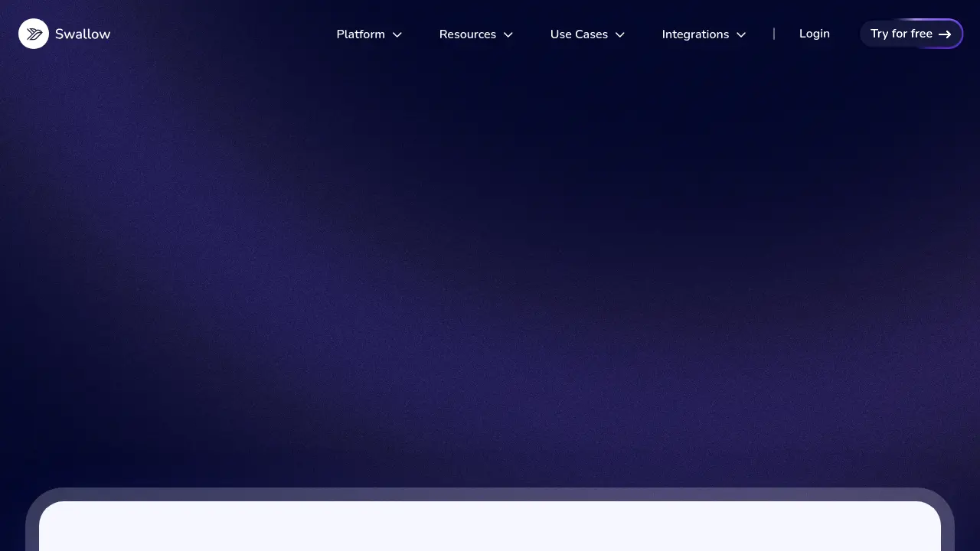Click the vertical divider before Login
The image size is (980, 551).
click(x=774, y=34)
